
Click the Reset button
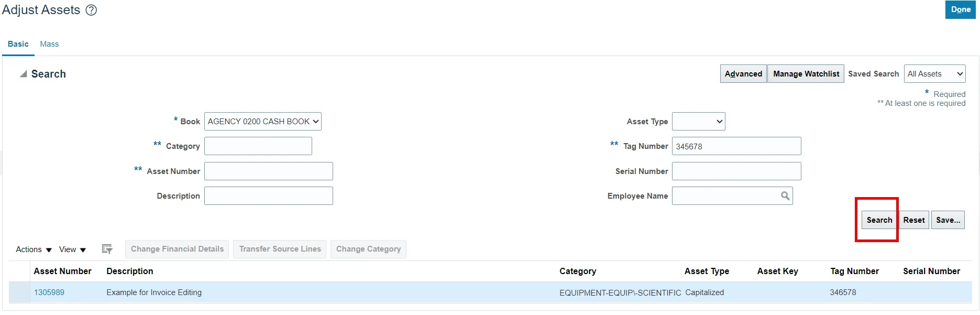[913, 220]
